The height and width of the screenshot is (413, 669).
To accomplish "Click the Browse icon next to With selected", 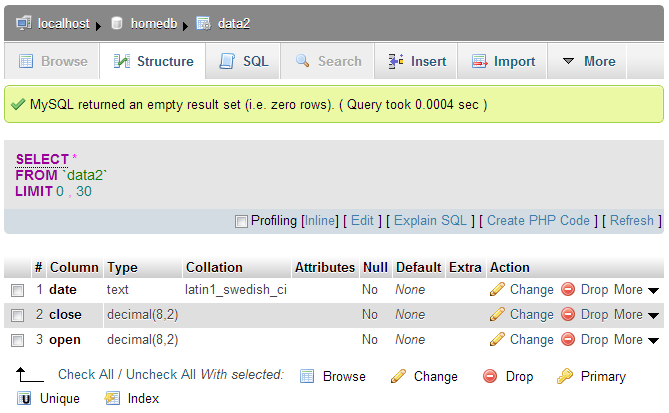I will (x=308, y=376).
